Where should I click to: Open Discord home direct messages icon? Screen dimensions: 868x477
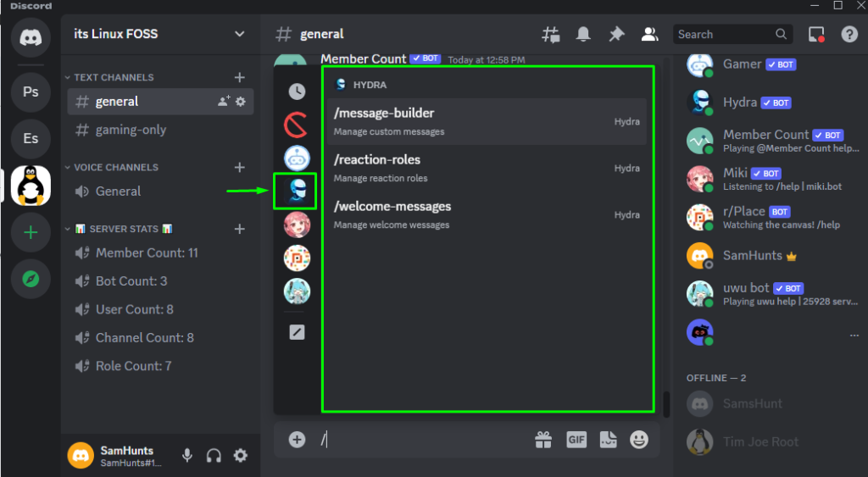point(31,37)
